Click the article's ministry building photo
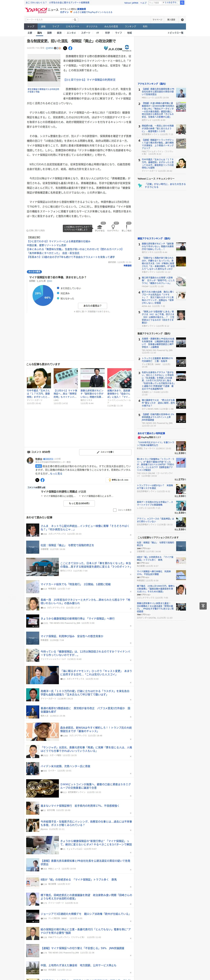Image resolution: width=210 pixels, height=980 pixels. pyautogui.click(x=44, y=70)
